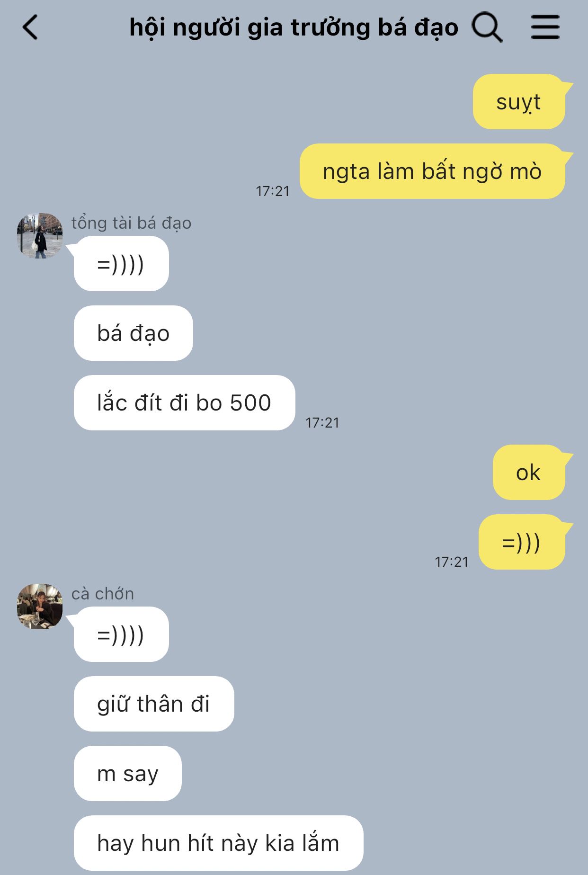Tap the "giữ thân đi" message bubble

click(154, 704)
